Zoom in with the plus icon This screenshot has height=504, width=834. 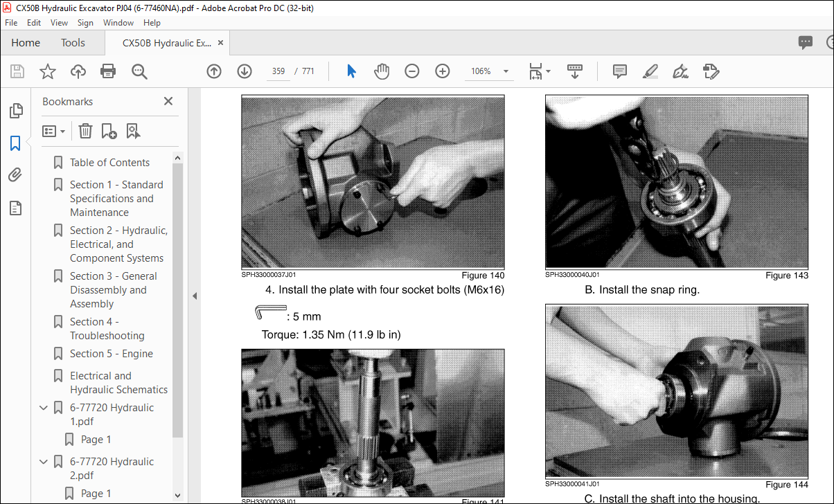point(443,71)
